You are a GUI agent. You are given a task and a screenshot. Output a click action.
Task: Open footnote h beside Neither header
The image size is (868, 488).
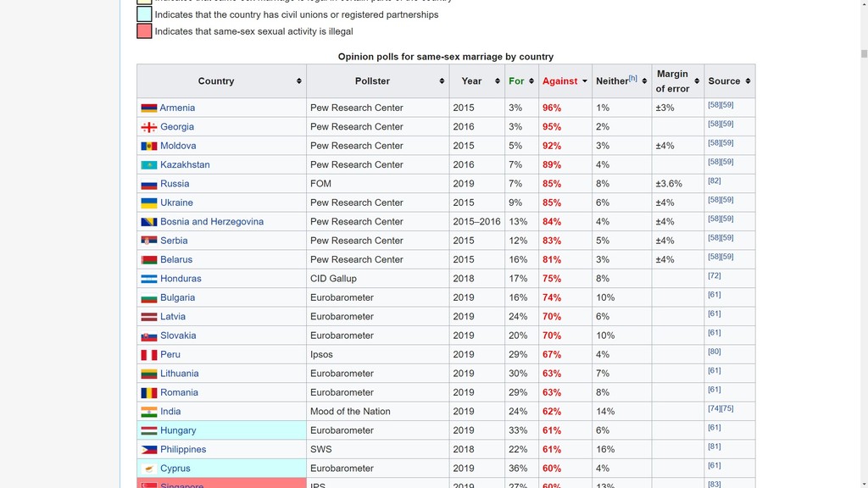[x=633, y=78]
